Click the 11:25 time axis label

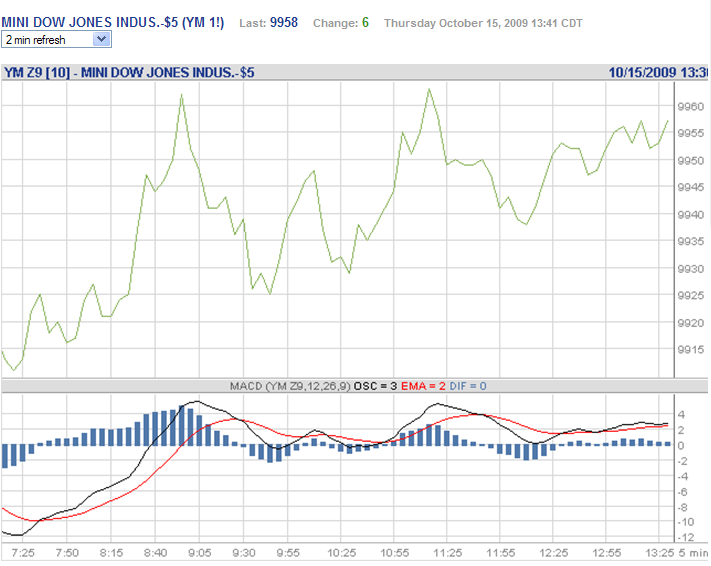tap(448, 553)
